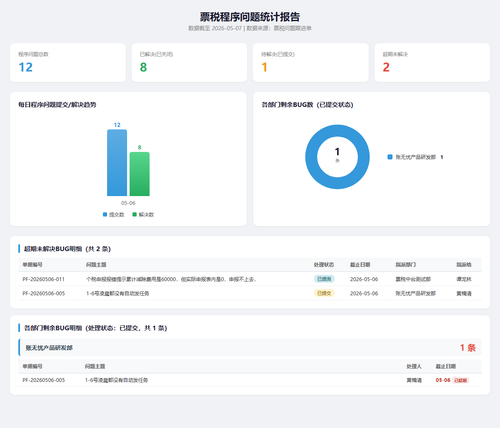500x428 pixels.
Task: Click PF-20260506-005 in the department detail table
Action: pyautogui.click(x=44, y=380)
